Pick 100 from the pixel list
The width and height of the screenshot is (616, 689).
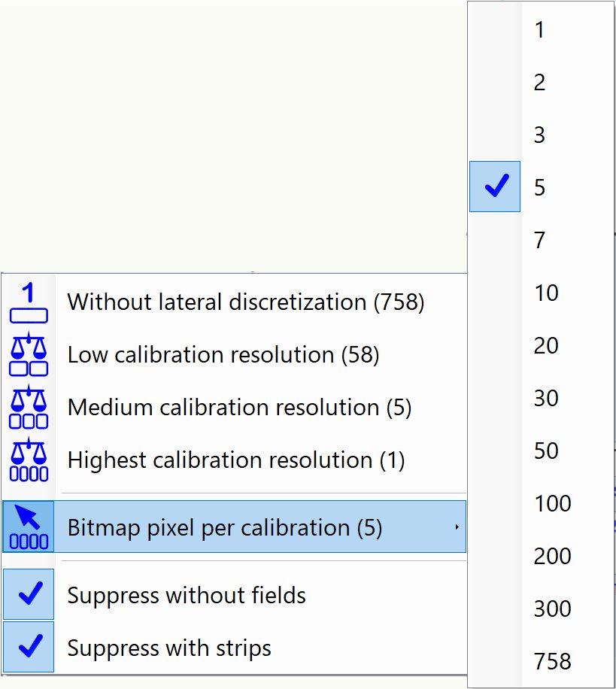coord(553,503)
